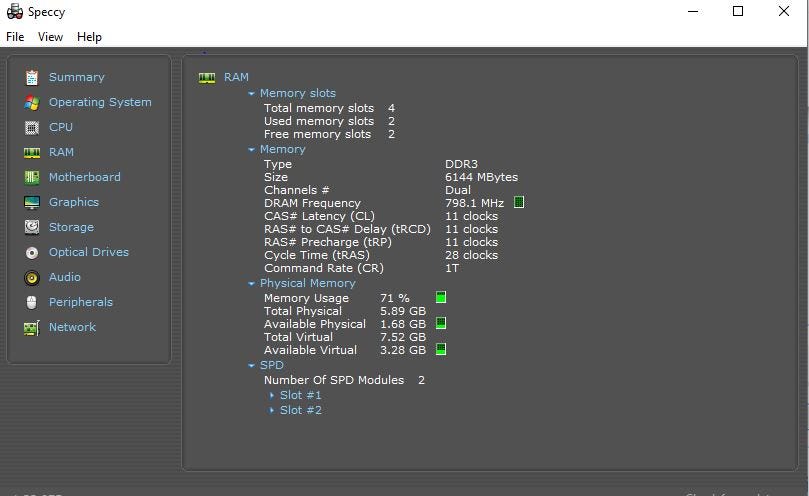Select the 'RAS# Precharge (tRP)' label
This screenshot has width=809, height=496.
[x=328, y=242]
